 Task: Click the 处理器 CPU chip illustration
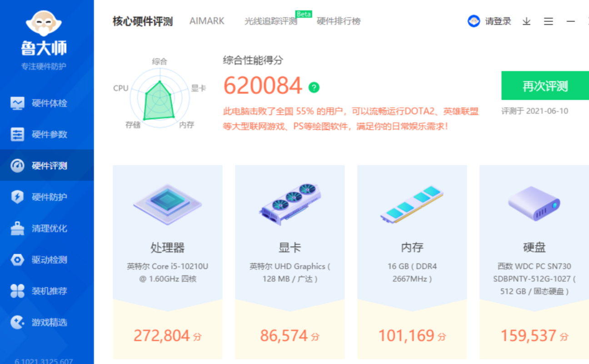pos(167,204)
